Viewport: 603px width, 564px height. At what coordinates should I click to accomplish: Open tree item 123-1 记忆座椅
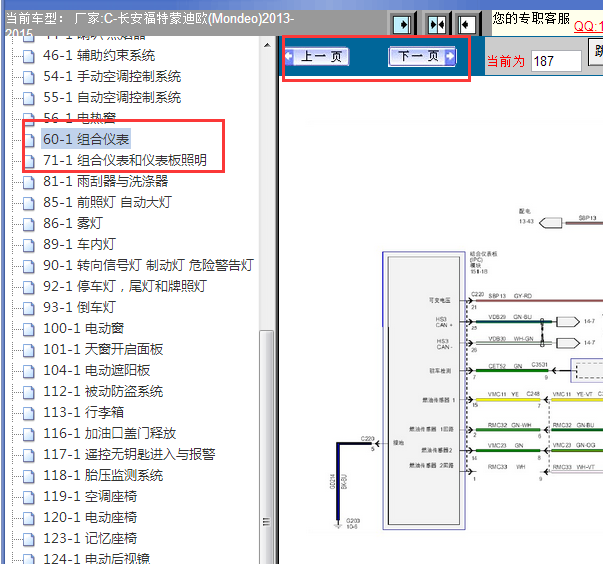click(90, 539)
